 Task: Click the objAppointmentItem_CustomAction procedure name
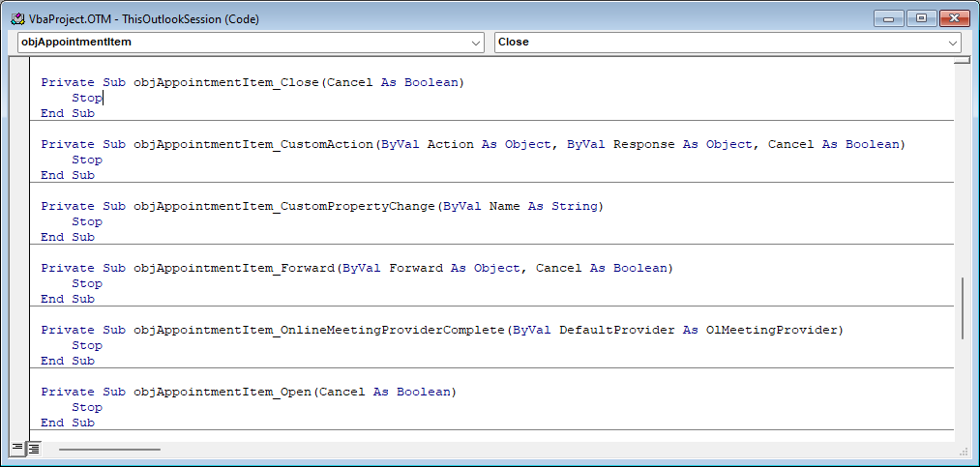[253, 144]
